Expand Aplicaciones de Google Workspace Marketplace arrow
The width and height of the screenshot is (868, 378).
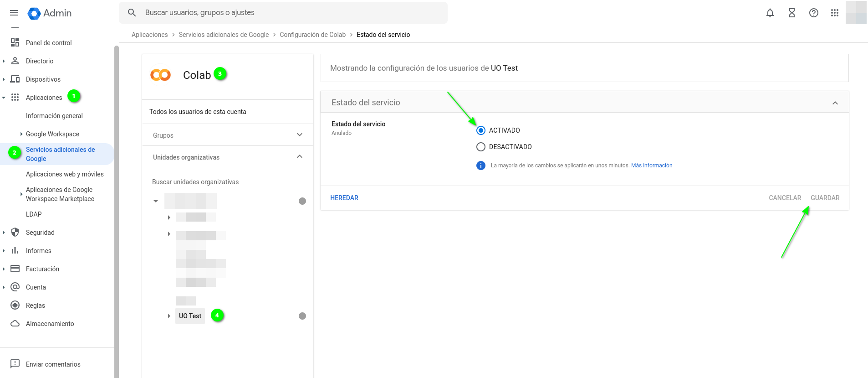coord(21,194)
